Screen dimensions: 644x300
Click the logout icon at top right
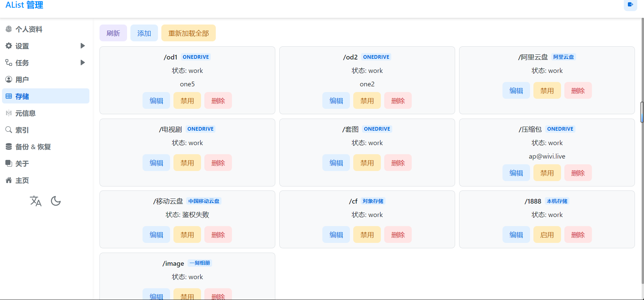630,5
